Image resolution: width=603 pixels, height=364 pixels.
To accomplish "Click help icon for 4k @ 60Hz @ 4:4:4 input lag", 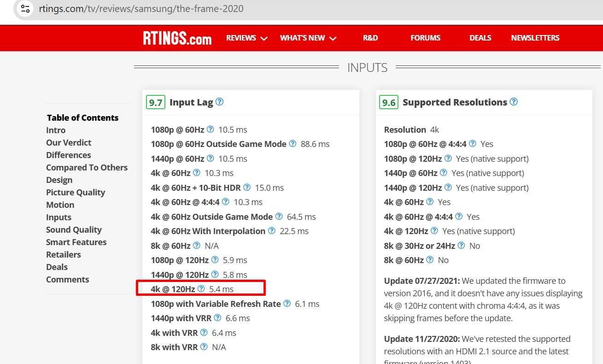I will point(226,202).
